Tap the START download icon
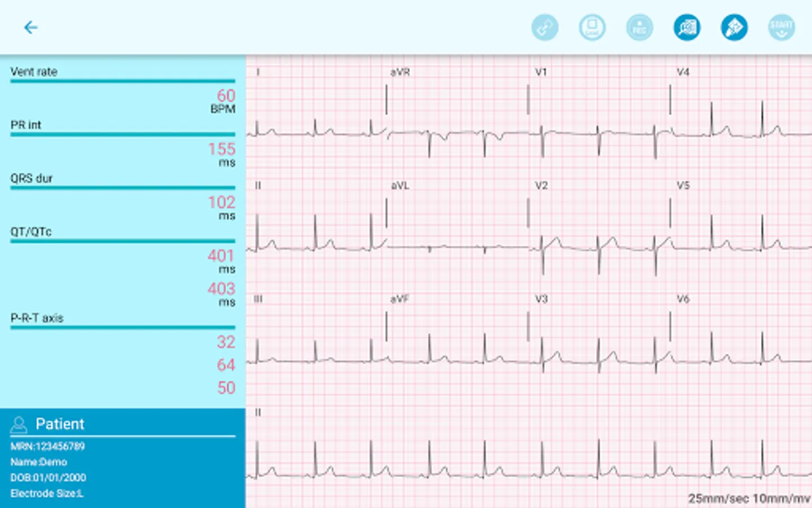 [x=782, y=27]
